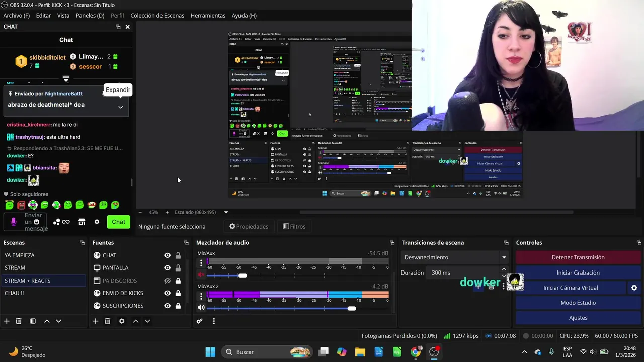This screenshot has width=644, height=362.
Task: Show the PA DISCORDS source
Action: coord(167,281)
